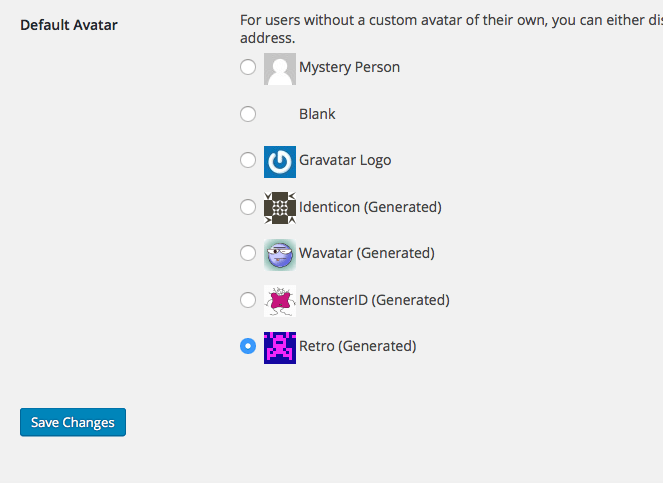Select the Identicon radio button

pos(248,207)
